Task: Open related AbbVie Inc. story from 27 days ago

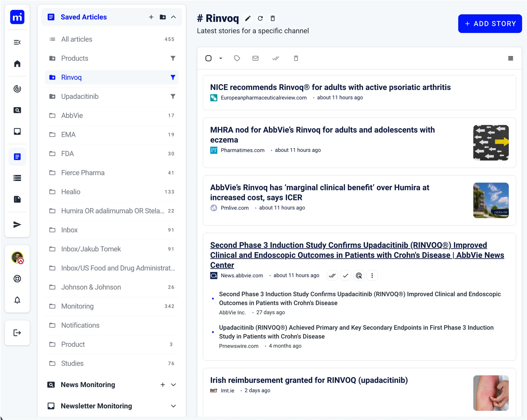Action: tap(360, 298)
